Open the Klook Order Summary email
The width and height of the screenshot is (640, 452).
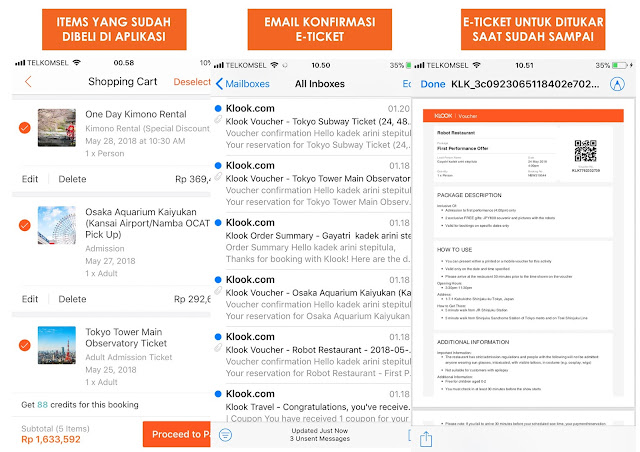(x=313, y=241)
